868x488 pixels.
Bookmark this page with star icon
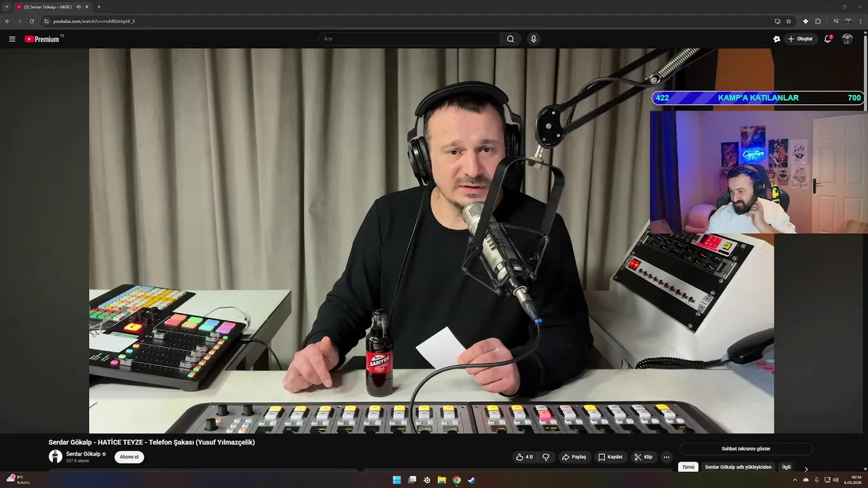789,21
